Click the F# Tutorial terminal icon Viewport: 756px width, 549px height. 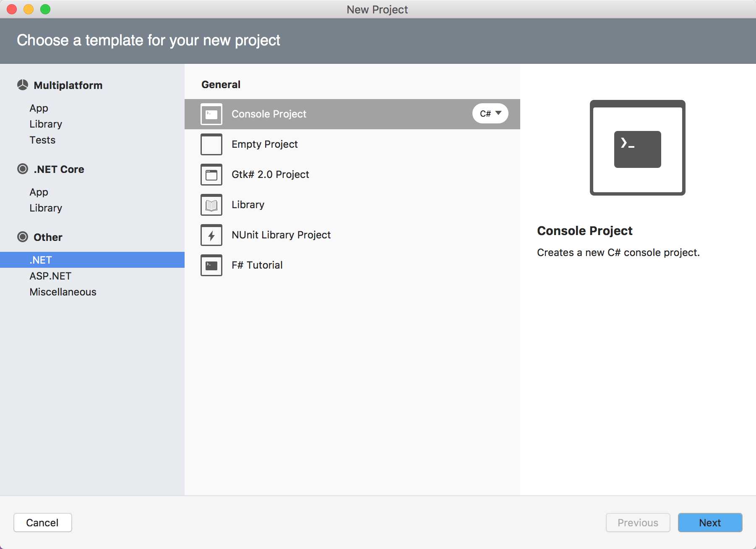pyautogui.click(x=211, y=265)
